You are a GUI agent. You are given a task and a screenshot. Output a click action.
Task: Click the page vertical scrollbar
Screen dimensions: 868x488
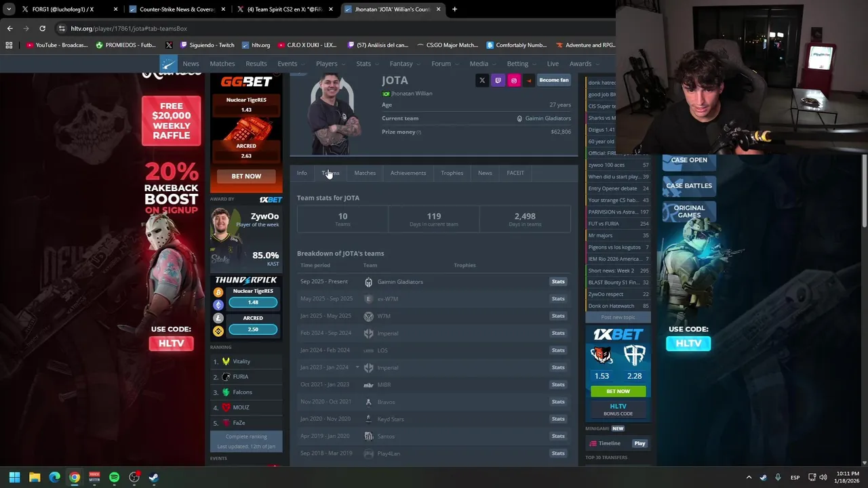click(x=864, y=192)
